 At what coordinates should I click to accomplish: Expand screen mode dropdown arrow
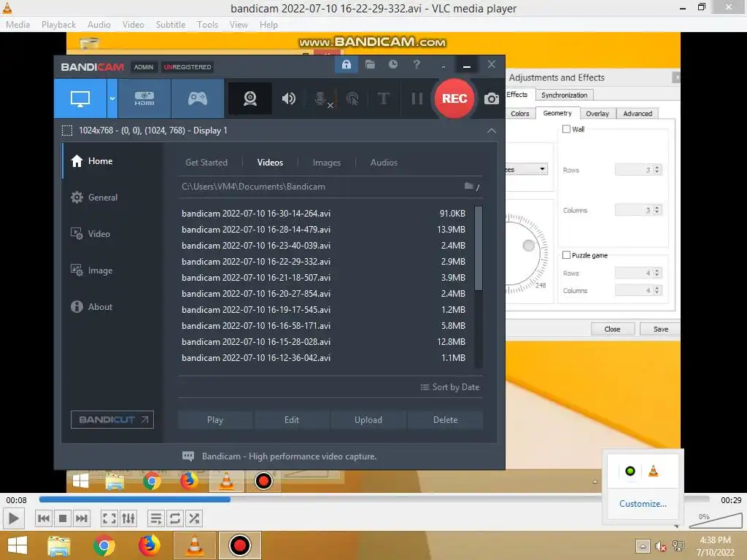tap(112, 98)
